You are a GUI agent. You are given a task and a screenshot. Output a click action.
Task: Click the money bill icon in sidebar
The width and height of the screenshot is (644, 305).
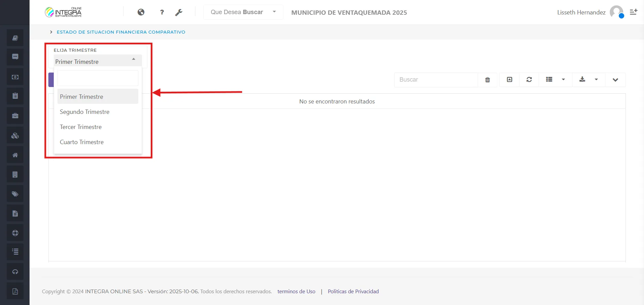pos(15,77)
